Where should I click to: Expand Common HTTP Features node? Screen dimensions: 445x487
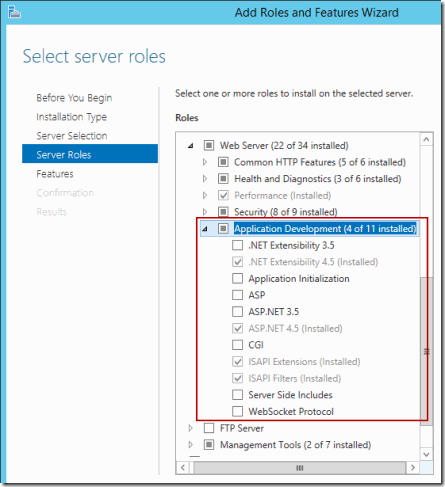pos(205,162)
